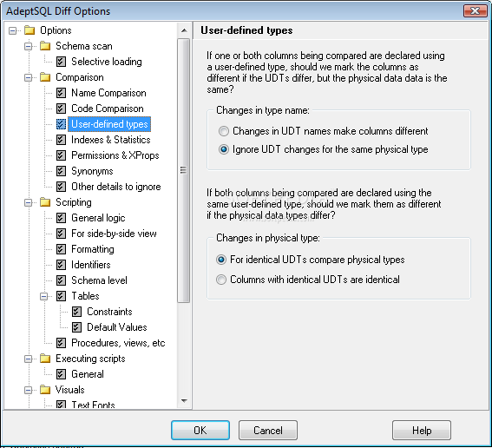The image size is (492, 448).
Task: Select the Identifiers tree item
Action: tap(91, 265)
